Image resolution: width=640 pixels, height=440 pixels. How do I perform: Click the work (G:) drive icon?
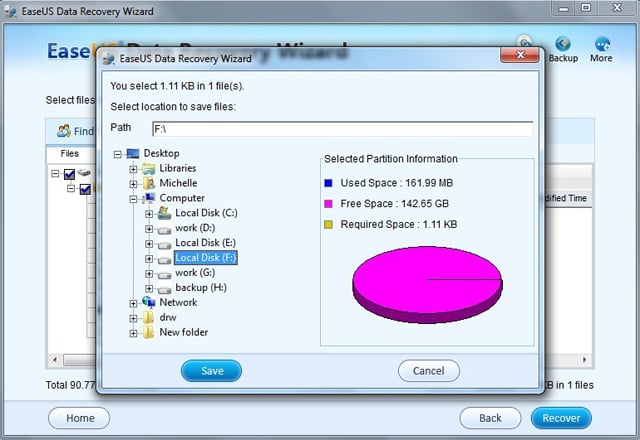point(164,275)
